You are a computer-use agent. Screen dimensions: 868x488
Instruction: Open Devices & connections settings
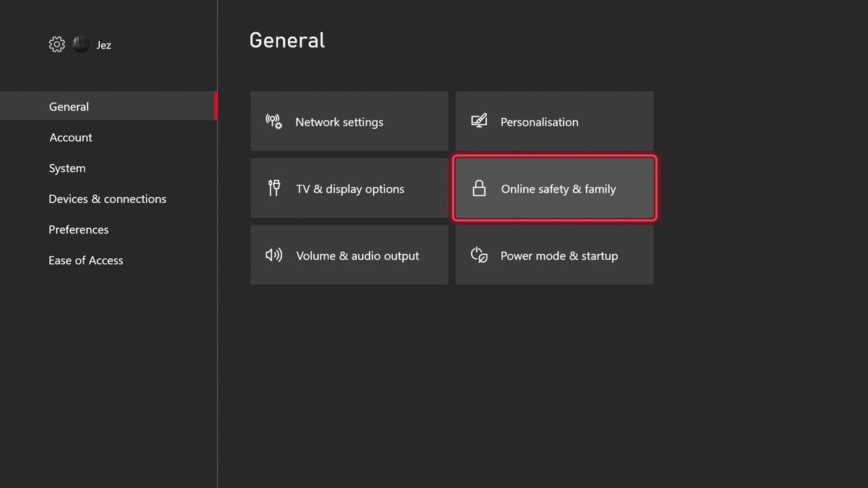coord(107,198)
